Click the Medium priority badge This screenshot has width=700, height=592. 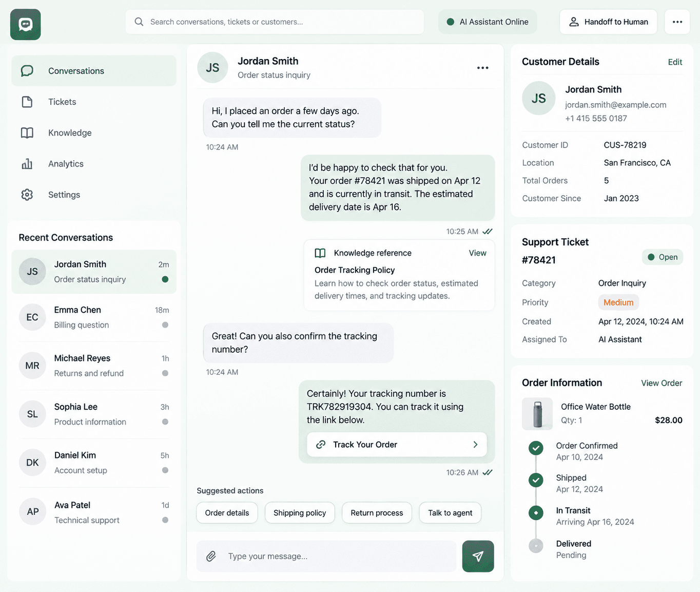click(x=618, y=302)
